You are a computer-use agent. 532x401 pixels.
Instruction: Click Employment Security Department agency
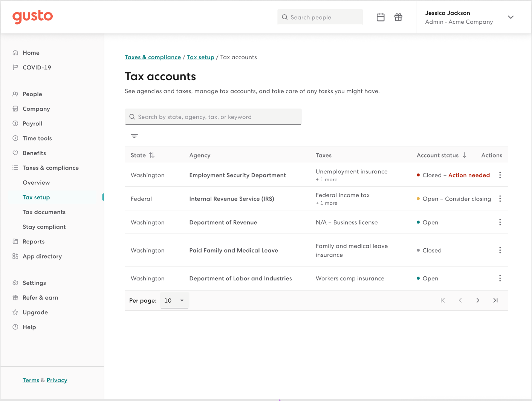(238, 175)
